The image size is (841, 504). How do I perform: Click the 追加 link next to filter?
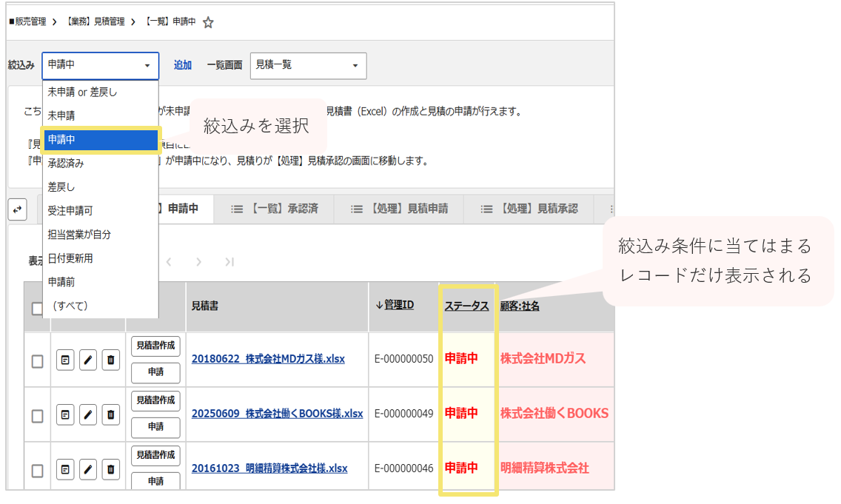click(x=182, y=65)
